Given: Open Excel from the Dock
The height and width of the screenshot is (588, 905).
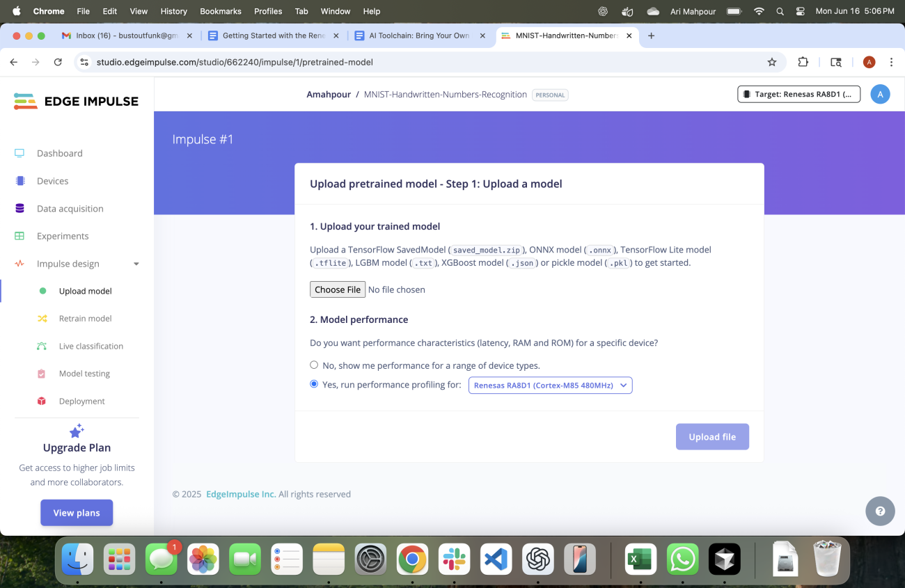Looking at the screenshot, I should tap(640, 559).
